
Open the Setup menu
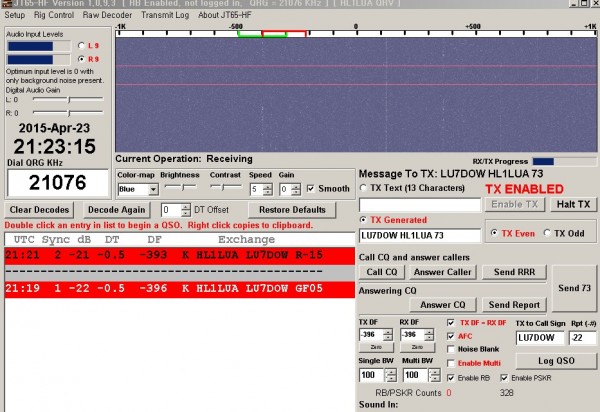(x=15, y=15)
